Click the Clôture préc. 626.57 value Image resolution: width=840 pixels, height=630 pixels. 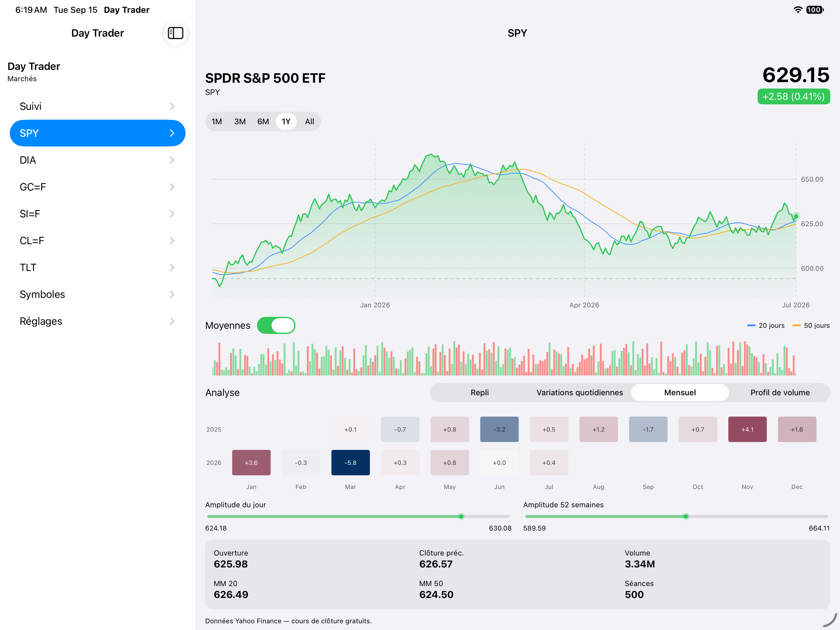coord(436,564)
